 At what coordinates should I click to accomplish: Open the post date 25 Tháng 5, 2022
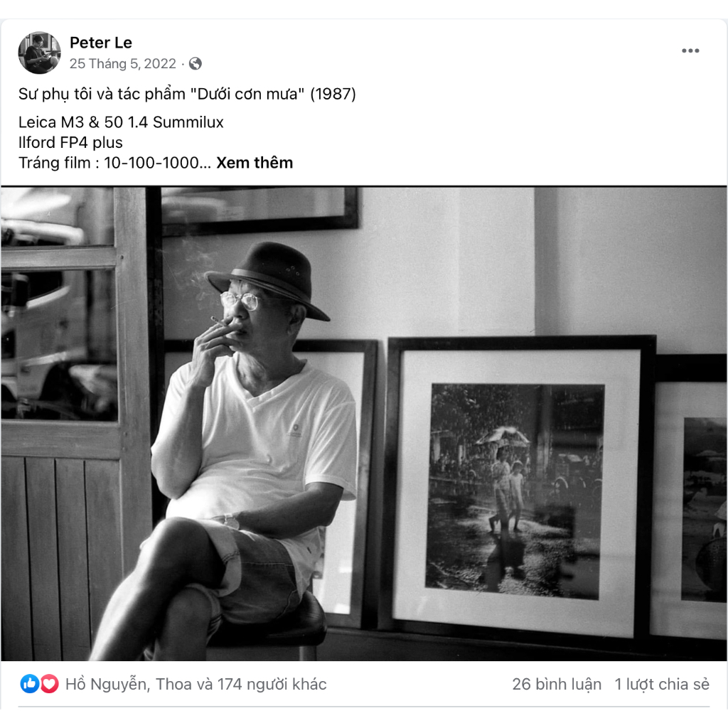(122, 63)
